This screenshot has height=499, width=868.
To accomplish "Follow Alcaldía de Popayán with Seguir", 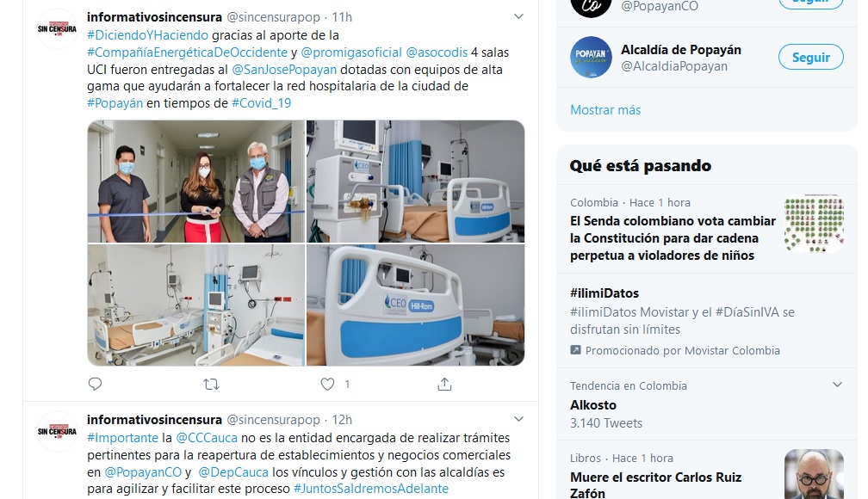I will coord(811,57).
